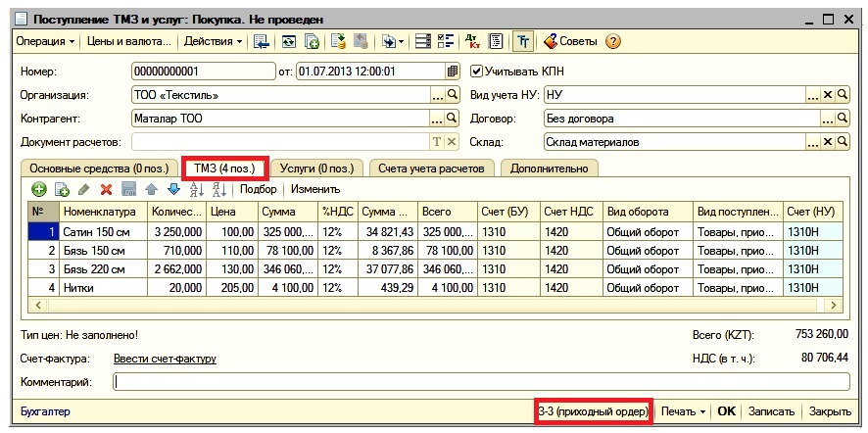Click the red Delete row icon
Screen dimensions: 868x433
coord(106,189)
